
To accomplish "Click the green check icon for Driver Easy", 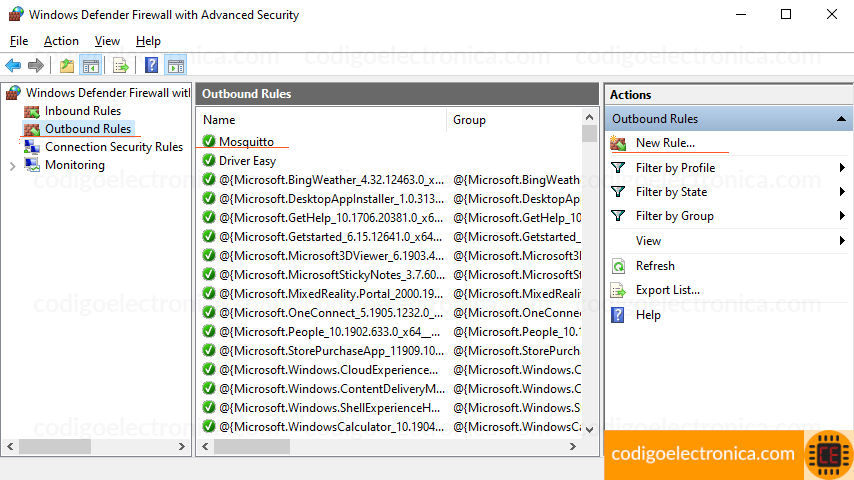I will pos(209,160).
